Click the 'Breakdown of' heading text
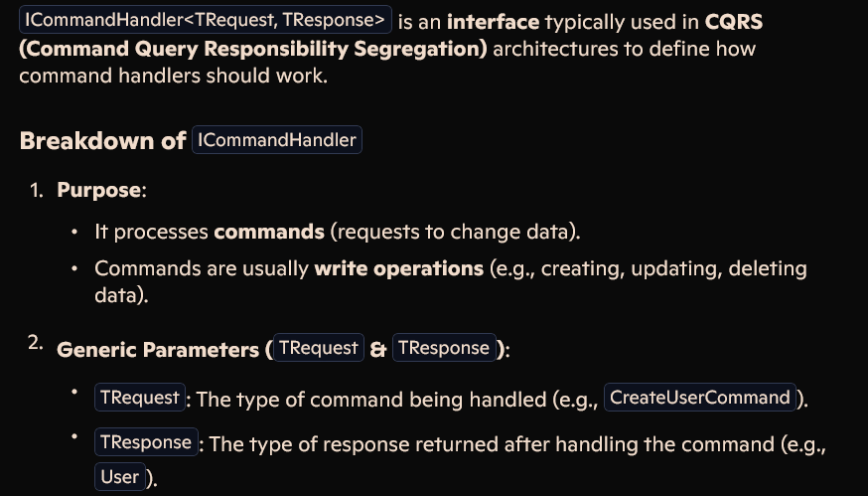This screenshot has width=868, height=496. click(102, 141)
